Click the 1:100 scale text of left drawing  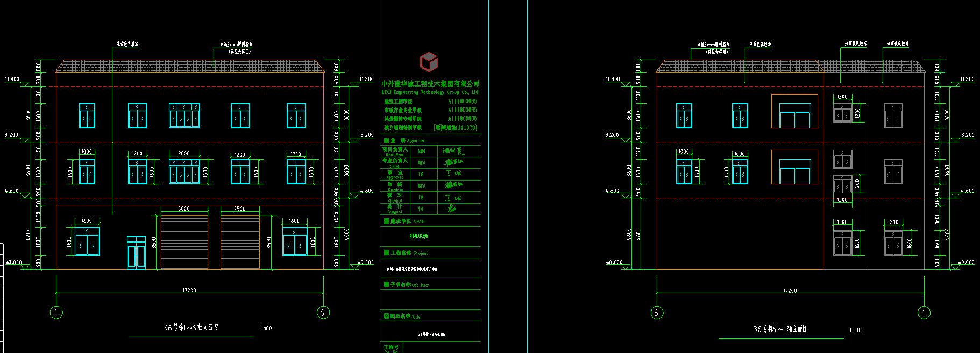(x=266, y=328)
